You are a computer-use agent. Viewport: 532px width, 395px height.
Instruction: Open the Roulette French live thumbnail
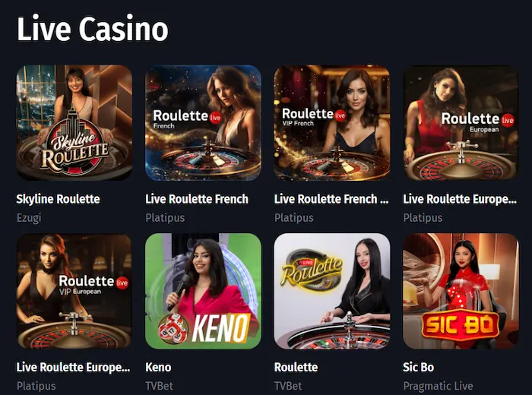coord(203,122)
